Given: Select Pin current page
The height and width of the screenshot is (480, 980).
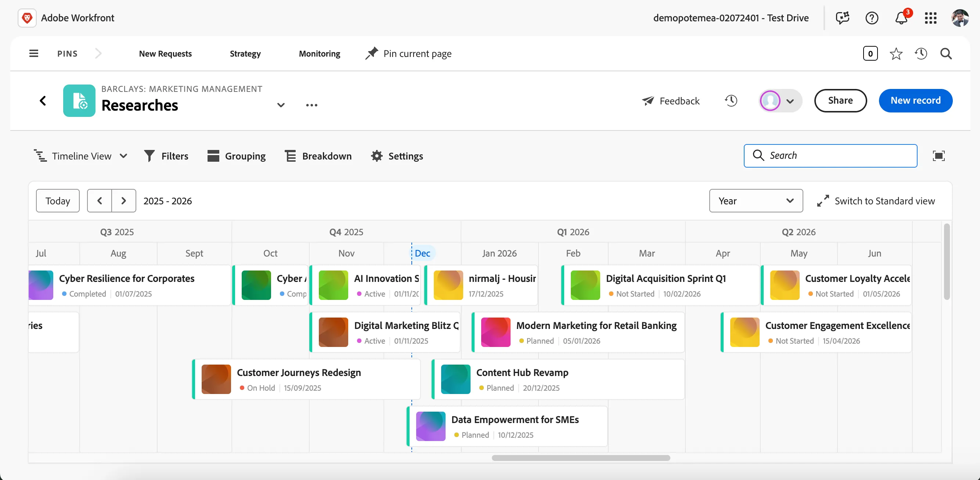Looking at the screenshot, I should (408, 54).
